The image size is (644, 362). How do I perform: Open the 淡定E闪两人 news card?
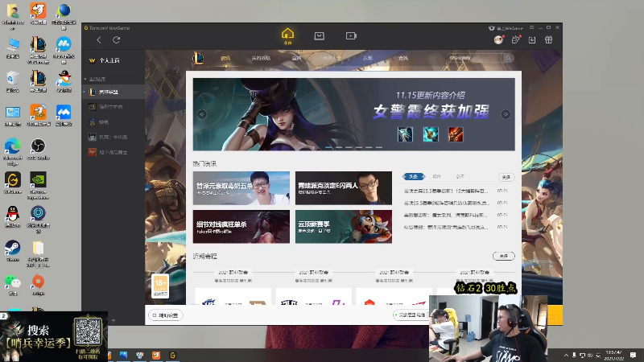[x=344, y=188]
